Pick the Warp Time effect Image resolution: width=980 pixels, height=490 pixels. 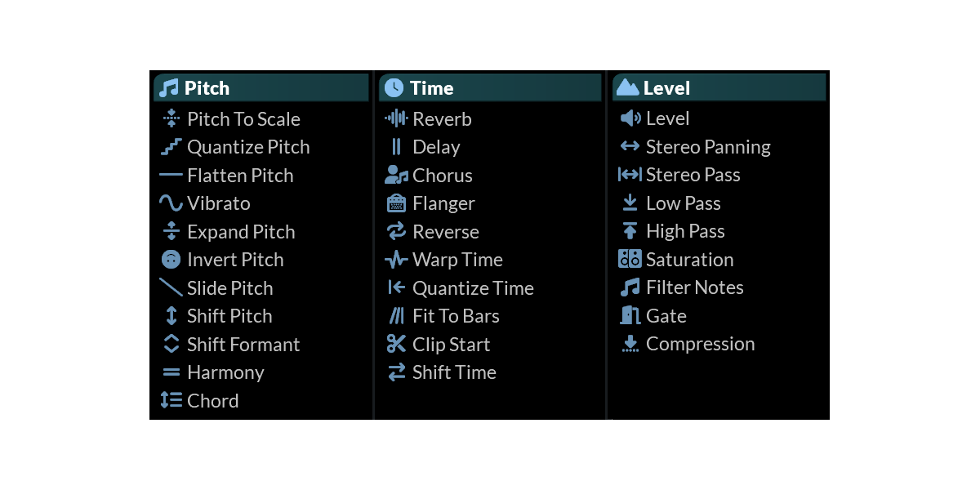[x=457, y=260]
